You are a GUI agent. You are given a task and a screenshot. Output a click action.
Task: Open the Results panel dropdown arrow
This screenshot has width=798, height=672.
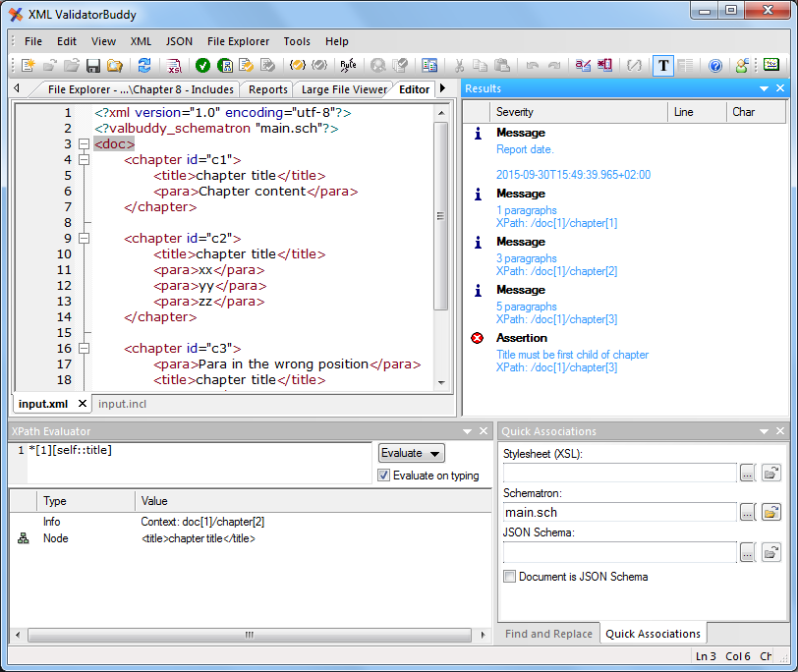tap(764, 88)
